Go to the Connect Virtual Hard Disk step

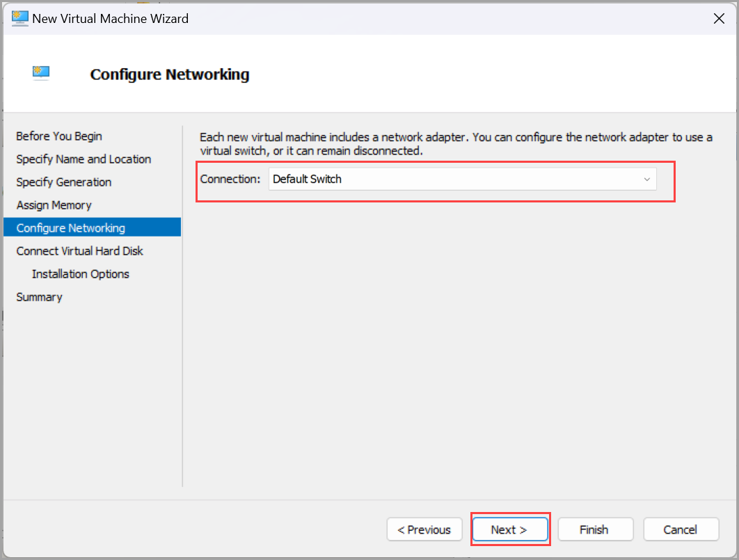[79, 251]
